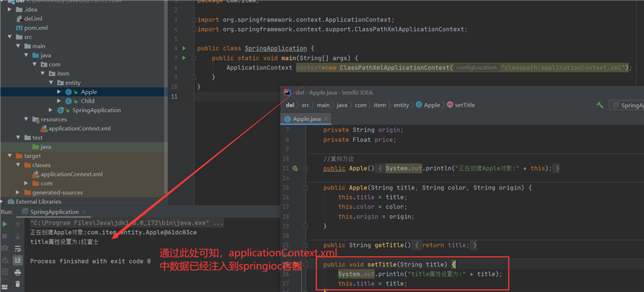Image resolution: width=644 pixels, height=292 pixels.
Task: Select the SpringApplication run tab
Action: (53, 212)
